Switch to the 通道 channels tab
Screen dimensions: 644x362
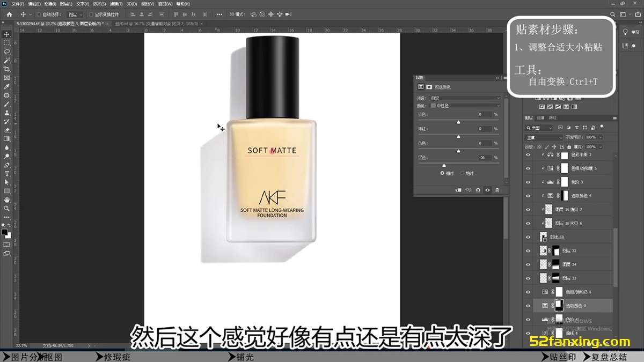click(540, 117)
